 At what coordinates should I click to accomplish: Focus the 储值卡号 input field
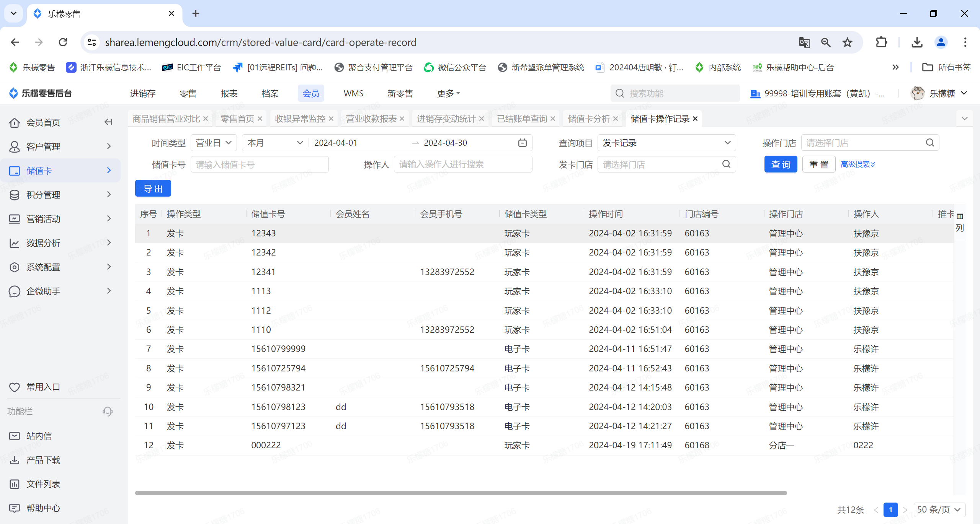260,164
